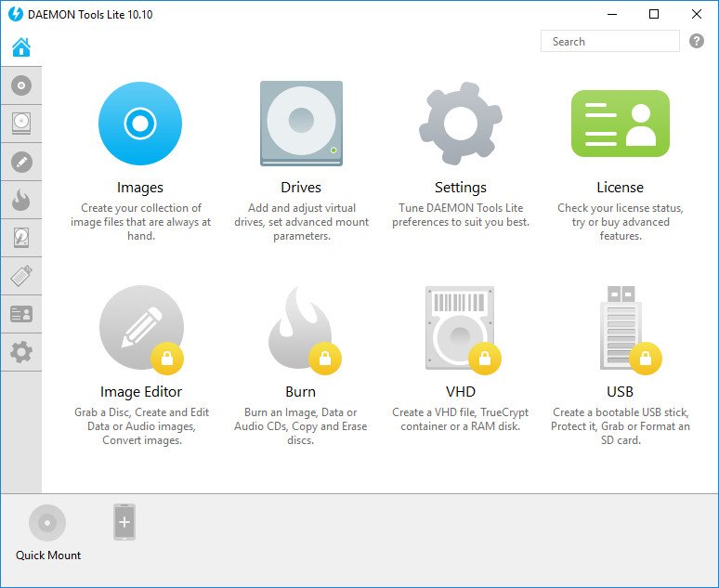Click the locked VHD disk tile

pos(460,328)
